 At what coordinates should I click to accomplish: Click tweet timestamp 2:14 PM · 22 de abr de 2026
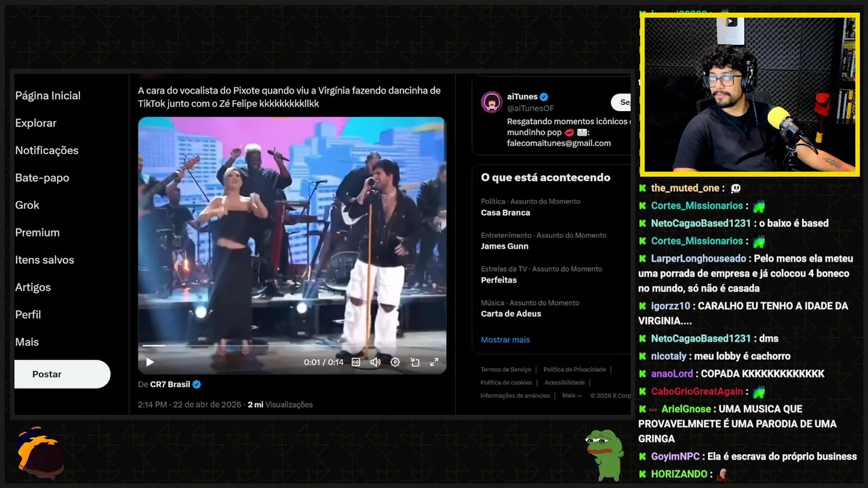(x=189, y=405)
